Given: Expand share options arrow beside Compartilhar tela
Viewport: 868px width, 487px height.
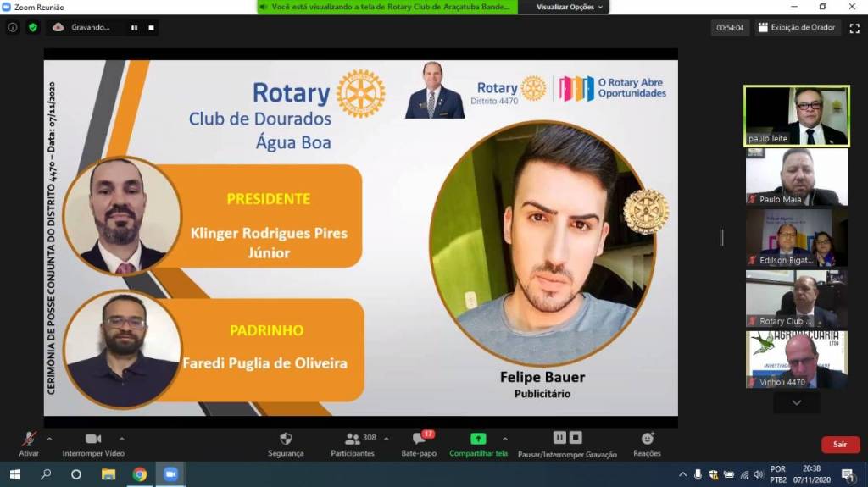Looking at the screenshot, I should point(505,439).
